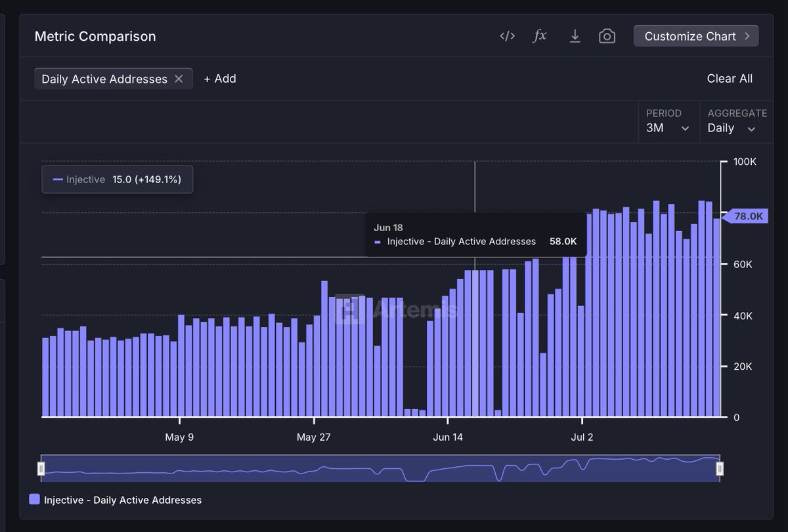This screenshot has width=788, height=532.
Task: Click the Jul 2 axis label
Action: [582, 437]
